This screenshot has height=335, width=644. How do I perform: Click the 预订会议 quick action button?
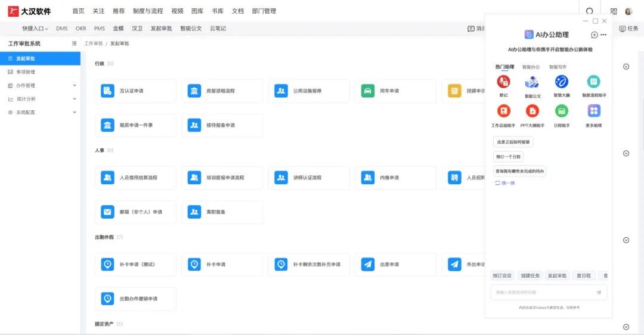(502, 275)
